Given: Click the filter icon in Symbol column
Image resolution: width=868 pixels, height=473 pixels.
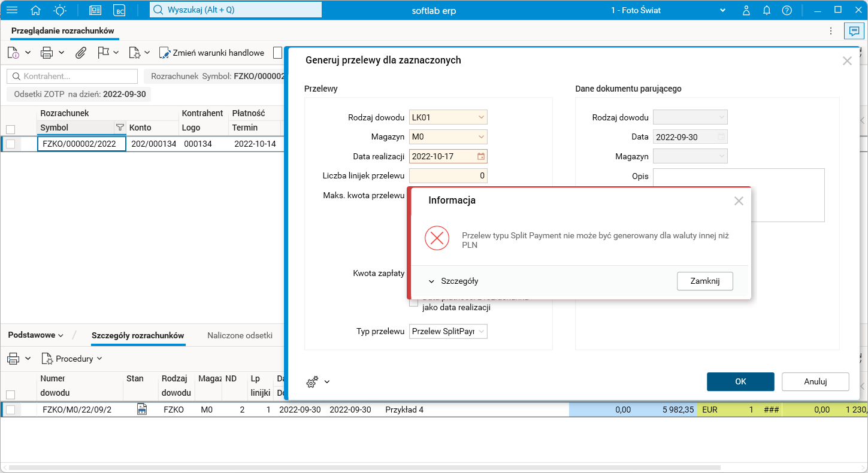Looking at the screenshot, I should point(120,128).
